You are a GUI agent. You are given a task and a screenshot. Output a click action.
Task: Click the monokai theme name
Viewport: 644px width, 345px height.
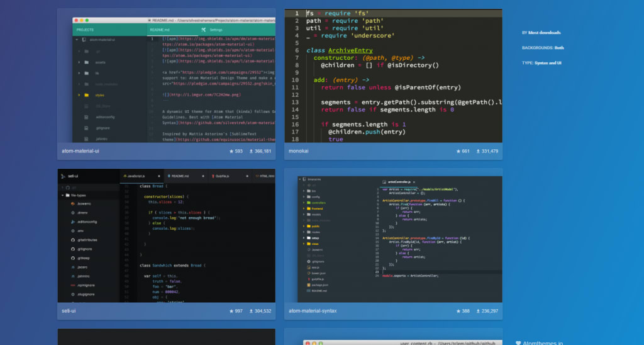pos(299,151)
